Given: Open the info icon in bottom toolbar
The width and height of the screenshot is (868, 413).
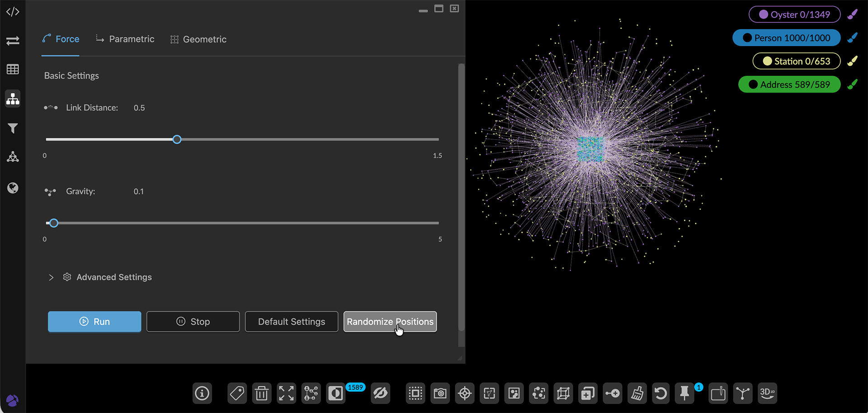Looking at the screenshot, I should point(202,394).
